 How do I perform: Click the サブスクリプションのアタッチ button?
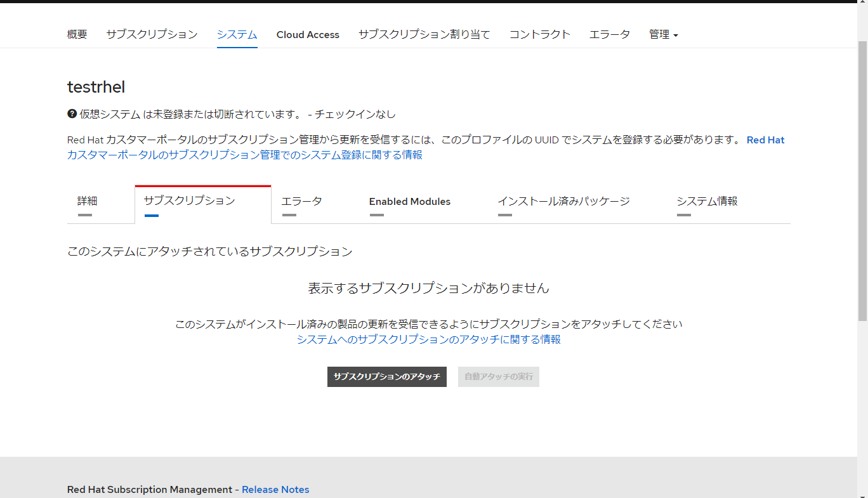[386, 376]
